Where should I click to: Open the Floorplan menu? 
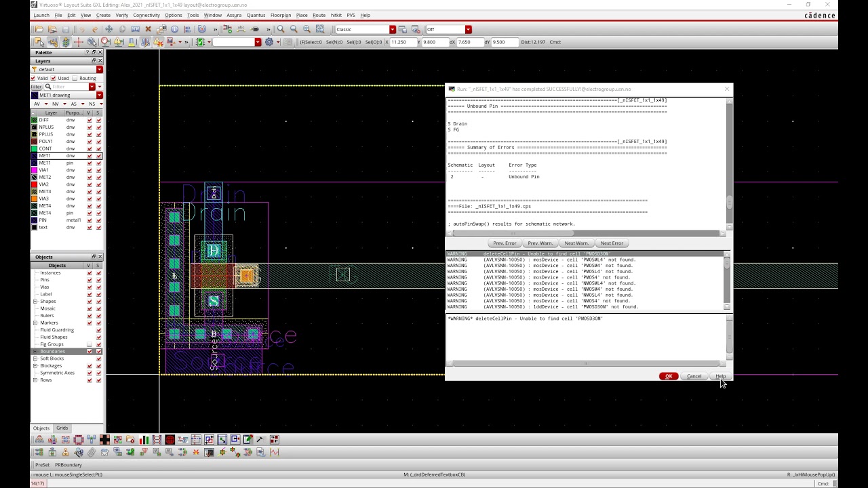(281, 15)
